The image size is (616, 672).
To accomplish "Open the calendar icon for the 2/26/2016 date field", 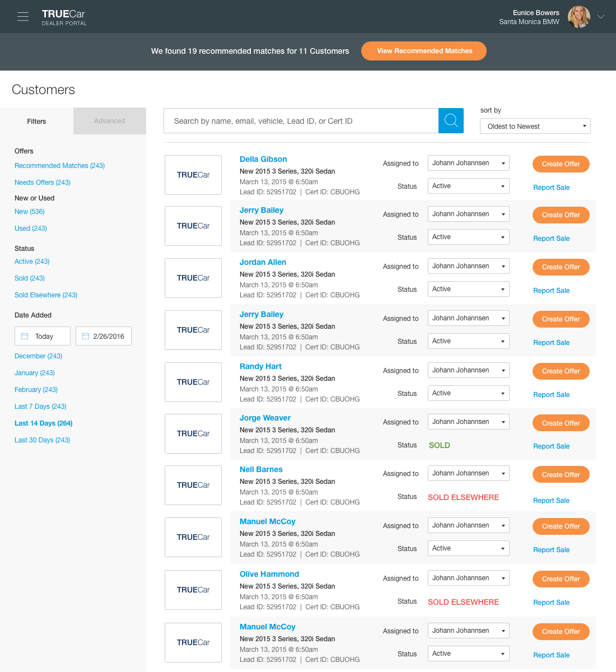I will [x=86, y=336].
